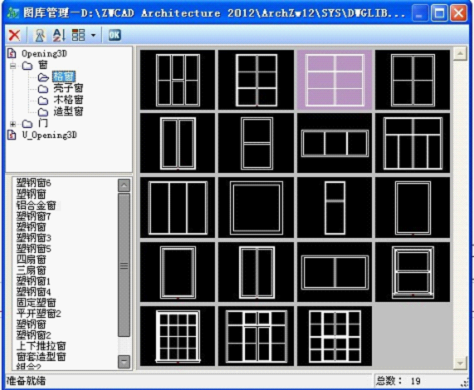Open the 造型窗 folder

pyautogui.click(x=68, y=111)
